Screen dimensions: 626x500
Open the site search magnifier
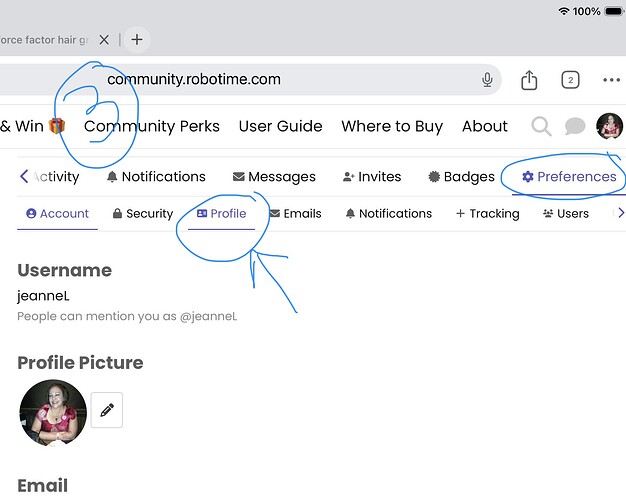pos(541,127)
